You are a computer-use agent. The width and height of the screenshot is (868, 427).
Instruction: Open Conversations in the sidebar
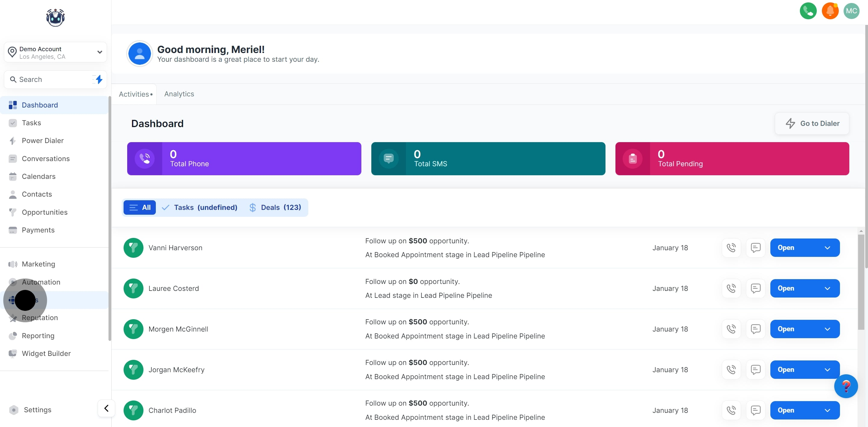46,159
